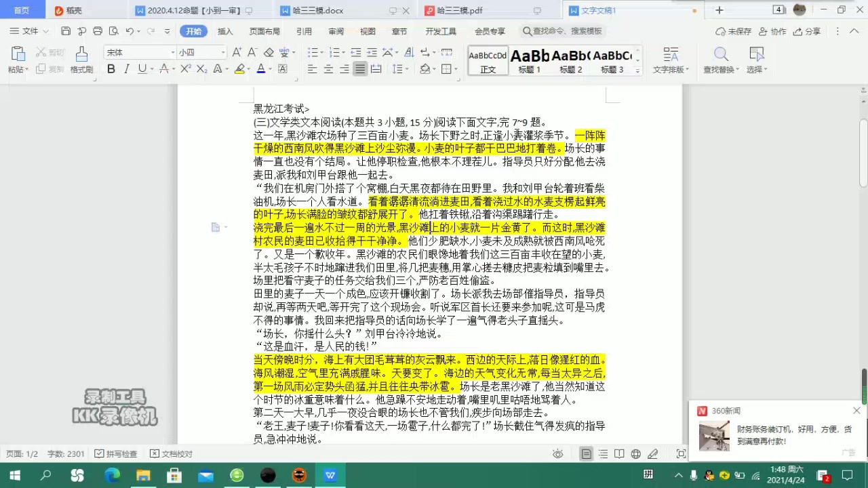
Task: Click the 未保存 (Unsaved) cloud button
Action: [x=734, y=31]
